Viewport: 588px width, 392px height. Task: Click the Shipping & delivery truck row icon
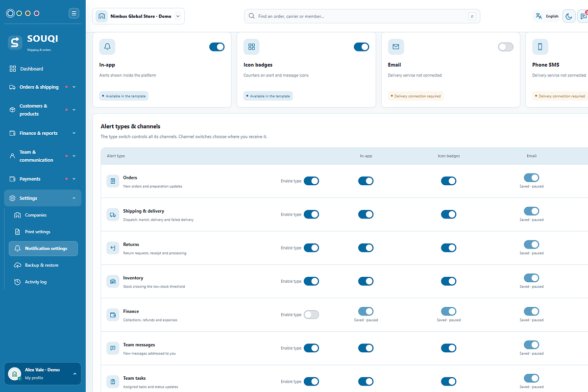click(113, 215)
